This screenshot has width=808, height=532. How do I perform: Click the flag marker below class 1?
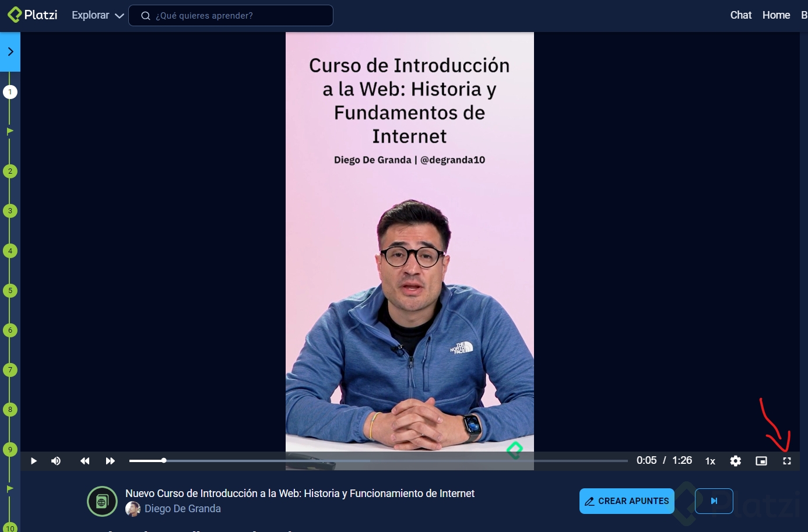coord(10,132)
